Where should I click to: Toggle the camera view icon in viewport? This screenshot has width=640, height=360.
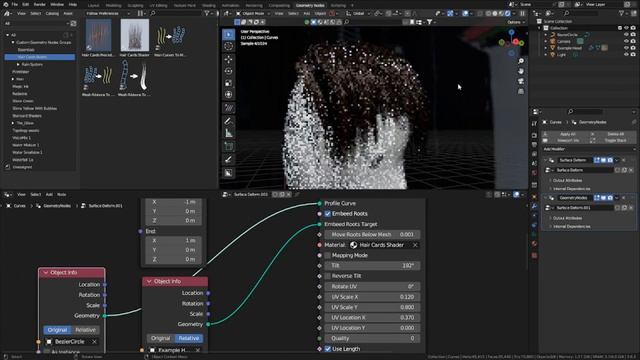521,81
